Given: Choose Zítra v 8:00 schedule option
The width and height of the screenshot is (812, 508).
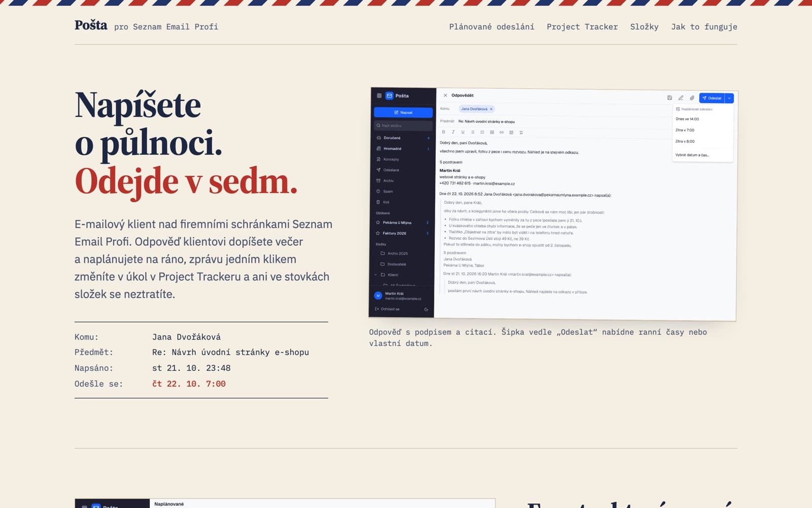Looking at the screenshot, I should click(702, 141).
